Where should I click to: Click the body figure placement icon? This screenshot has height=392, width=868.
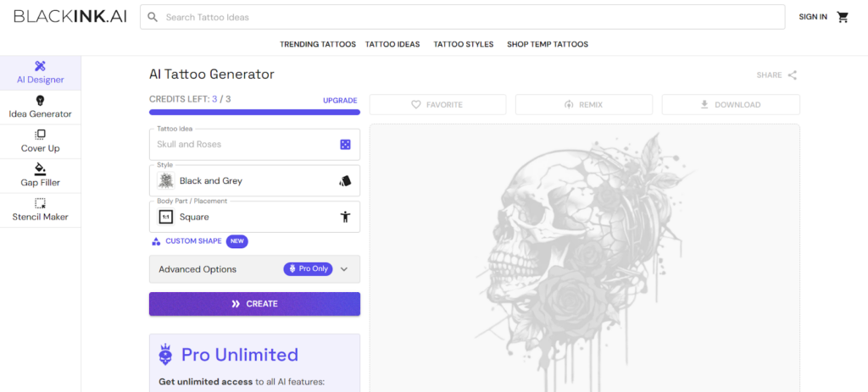pyautogui.click(x=345, y=217)
